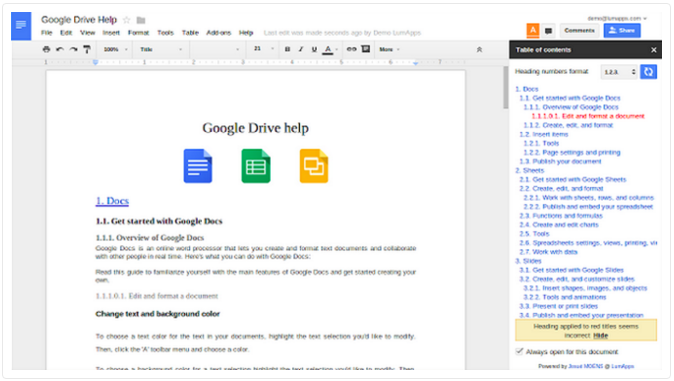Click the document title Google Drive Help

pyautogui.click(x=79, y=20)
